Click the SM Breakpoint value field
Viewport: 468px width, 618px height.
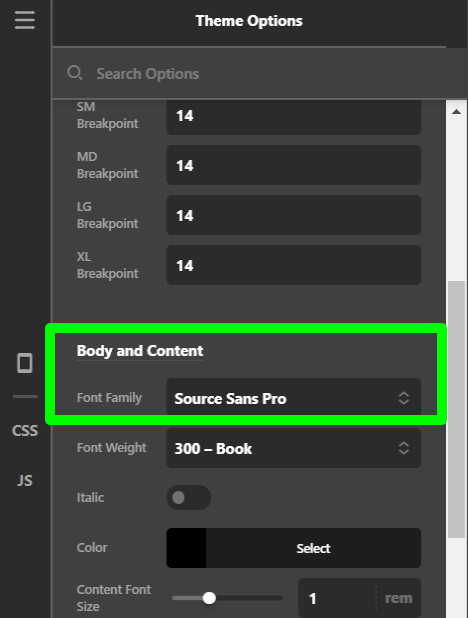(x=294, y=116)
